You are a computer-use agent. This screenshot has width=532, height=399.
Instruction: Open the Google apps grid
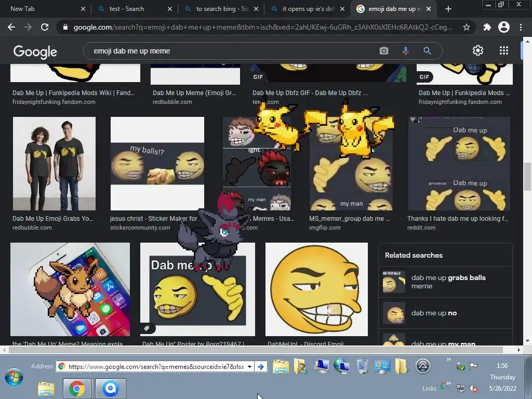click(504, 50)
